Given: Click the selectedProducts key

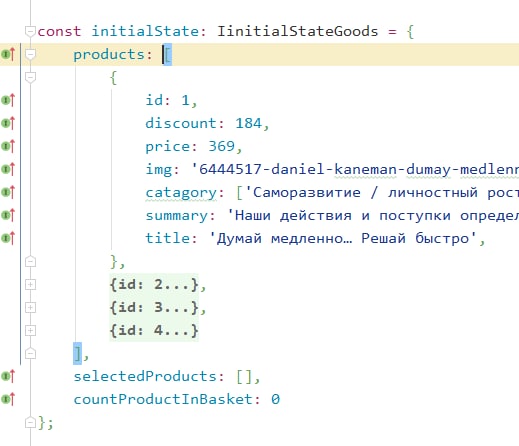Looking at the screenshot, I should pos(145,376).
